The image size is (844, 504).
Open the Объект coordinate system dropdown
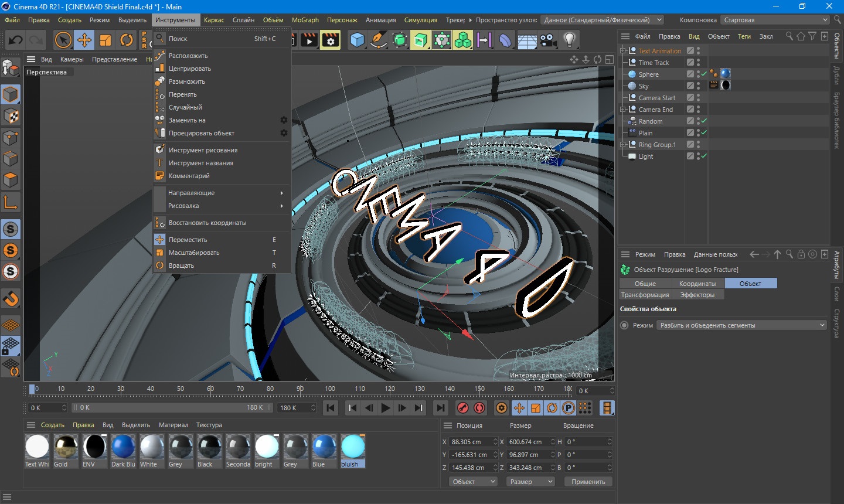point(474,482)
